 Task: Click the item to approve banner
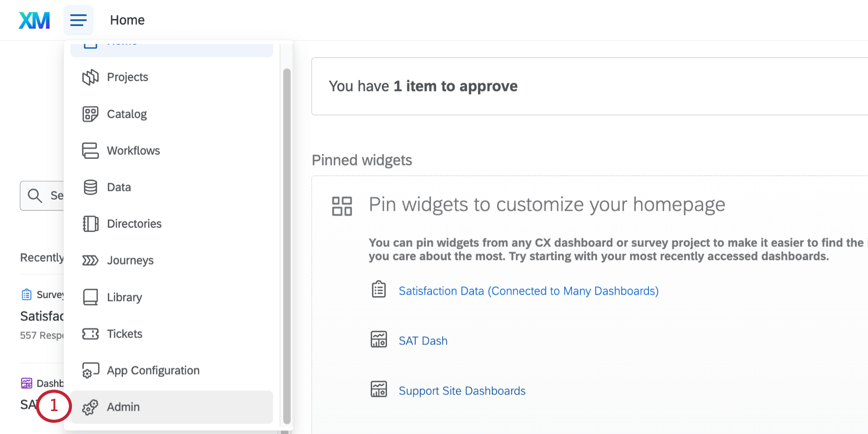point(587,86)
